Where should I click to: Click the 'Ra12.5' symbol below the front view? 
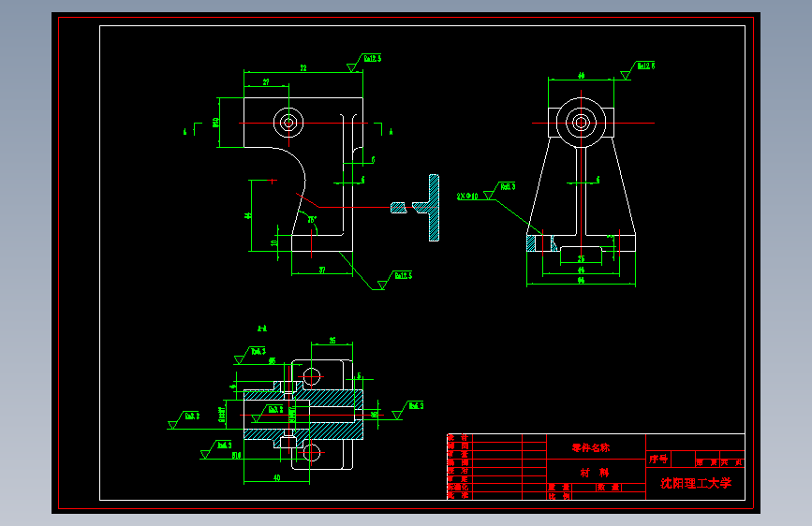(396, 280)
